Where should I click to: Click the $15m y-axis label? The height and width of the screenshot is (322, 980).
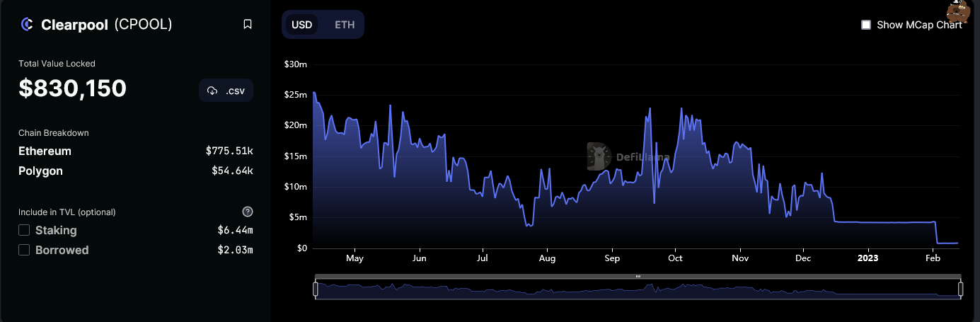(295, 156)
